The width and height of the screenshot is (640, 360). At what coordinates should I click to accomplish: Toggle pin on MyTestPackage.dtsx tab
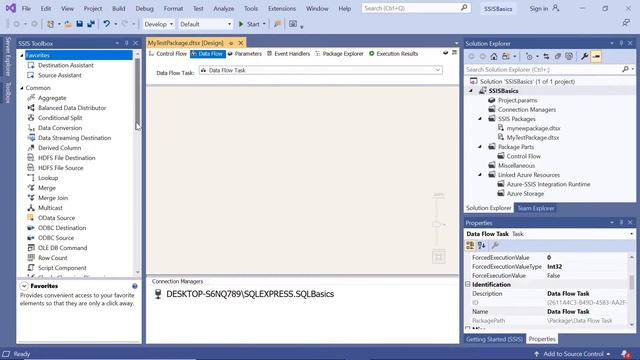pos(231,43)
